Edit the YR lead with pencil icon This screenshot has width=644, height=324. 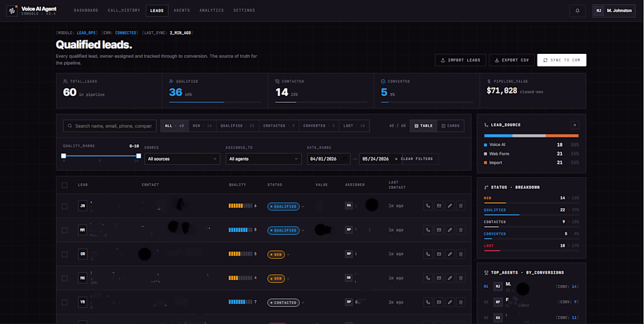(450, 302)
